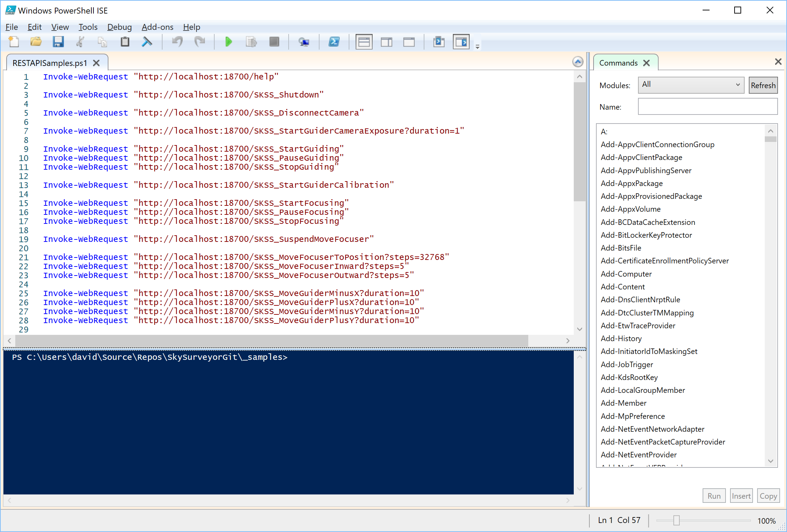787x532 pixels.
Task: Undo last edit via toolbar
Action: tap(177, 42)
